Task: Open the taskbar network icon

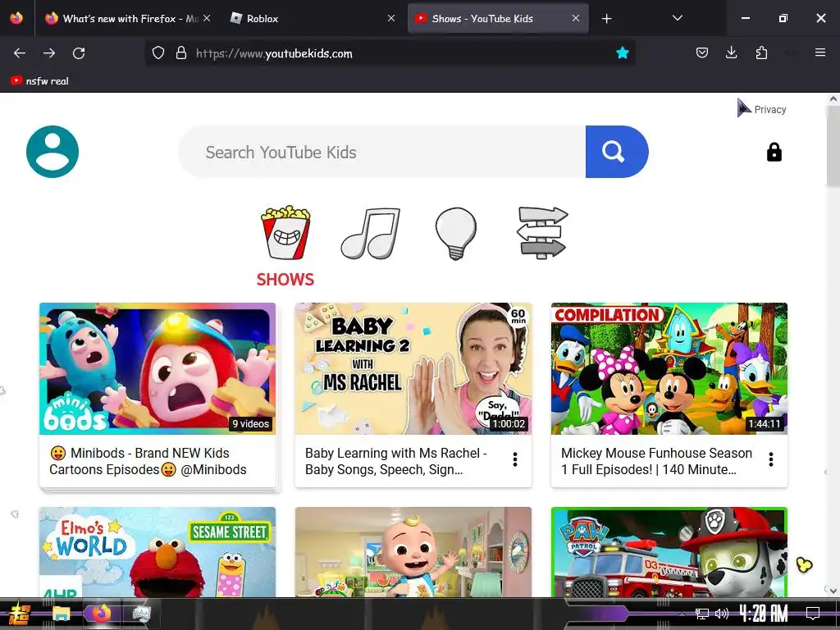Action: coord(702,614)
